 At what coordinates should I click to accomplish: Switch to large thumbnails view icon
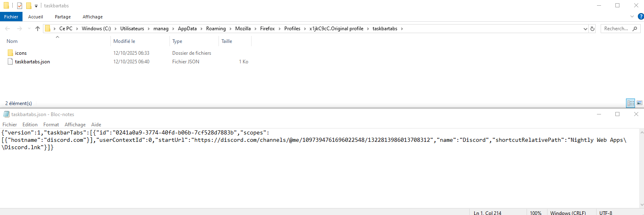click(x=639, y=103)
